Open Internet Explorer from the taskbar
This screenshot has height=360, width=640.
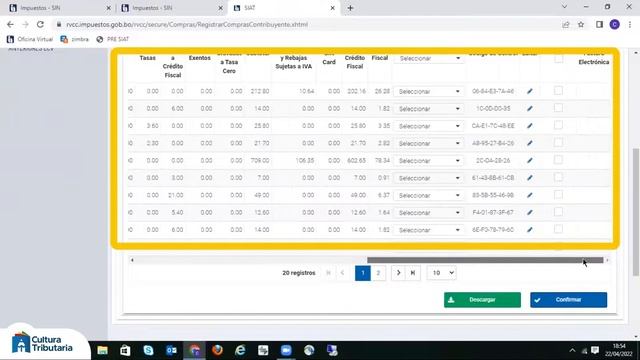tap(240, 350)
